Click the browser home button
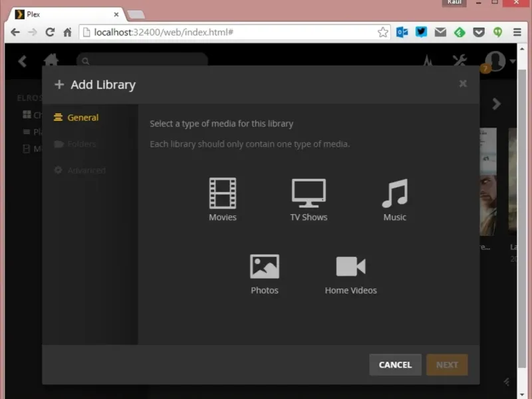 coord(68,32)
